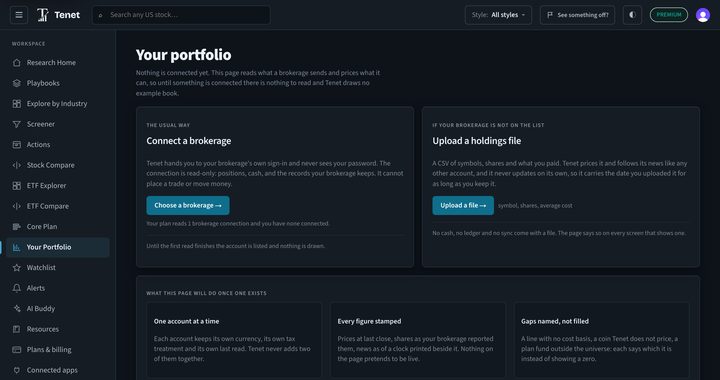The width and height of the screenshot is (720, 380).
Task: Click the Tenet logo icon
Action: tap(43, 15)
